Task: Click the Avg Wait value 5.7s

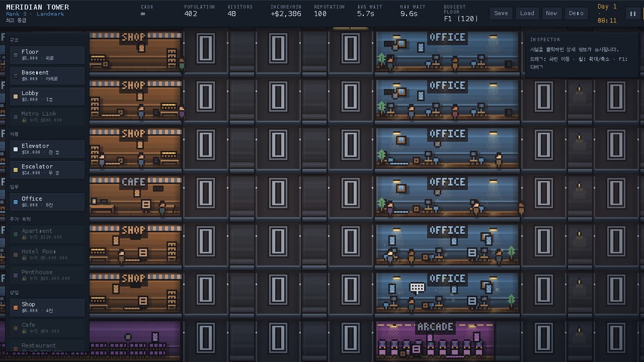Action: (x=366, y=14)
